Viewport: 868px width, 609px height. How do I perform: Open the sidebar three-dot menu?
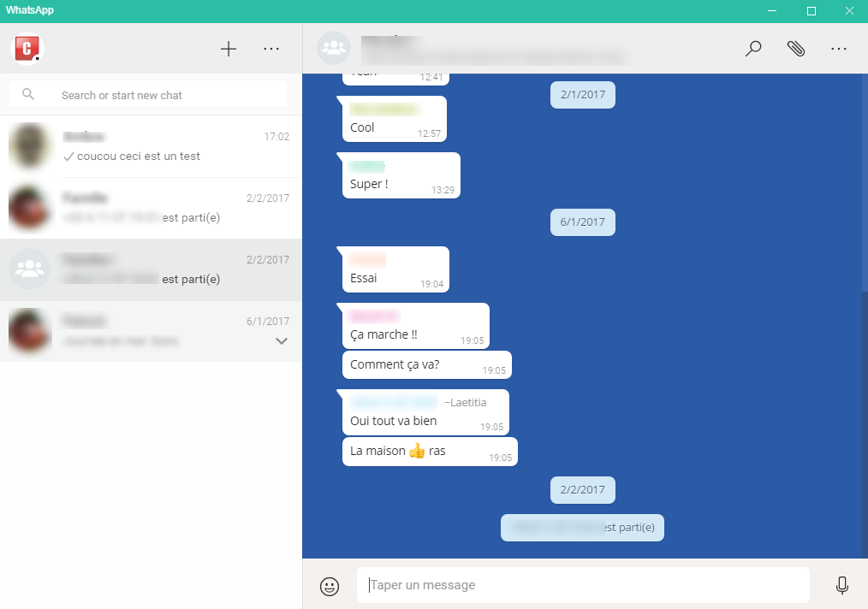point(271,49)
